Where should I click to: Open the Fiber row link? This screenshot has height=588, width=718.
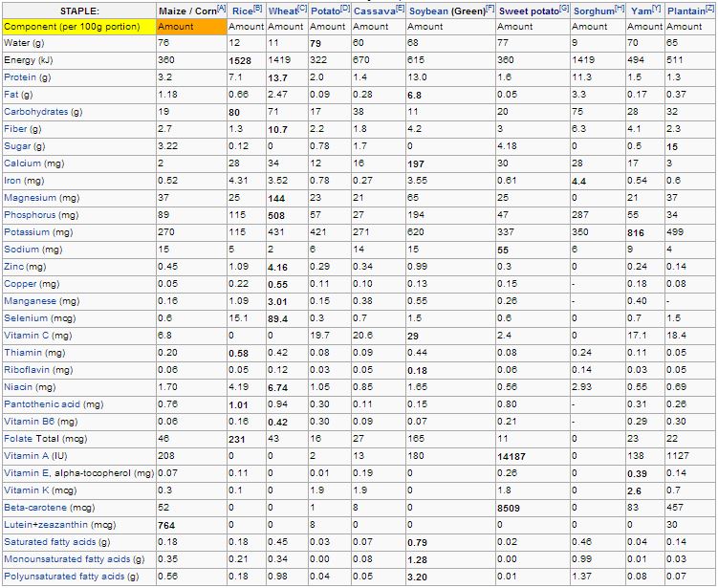(15, 129)
